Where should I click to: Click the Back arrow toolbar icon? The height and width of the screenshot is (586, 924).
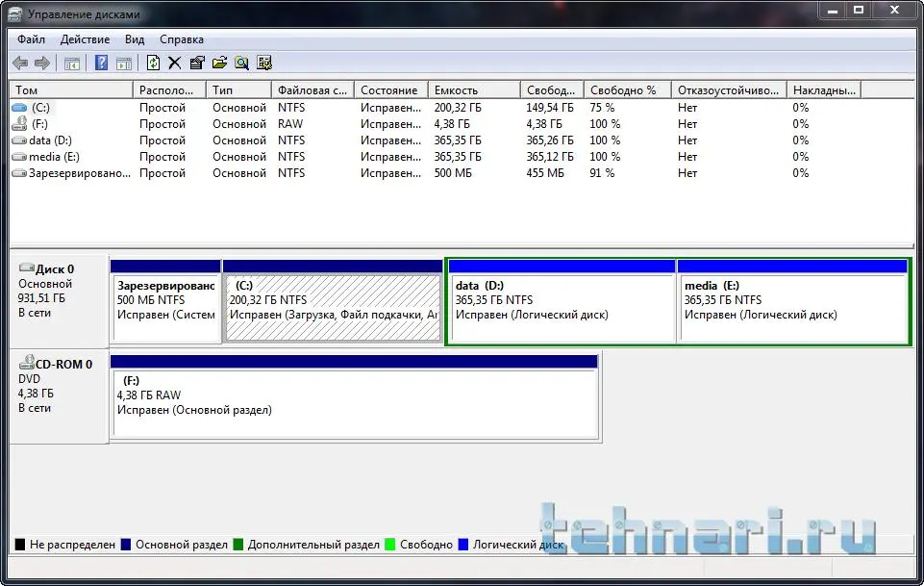[20, 63]
